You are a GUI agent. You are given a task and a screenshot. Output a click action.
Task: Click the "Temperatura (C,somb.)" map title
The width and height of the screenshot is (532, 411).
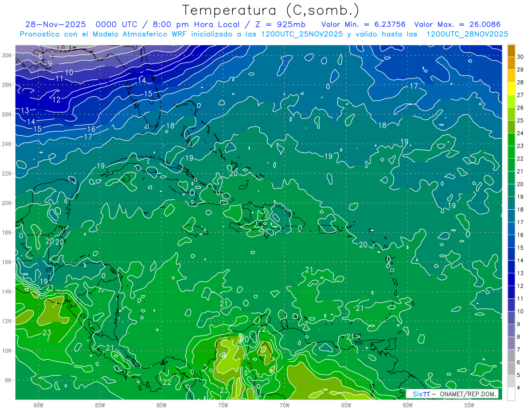[x=270, y=10]
